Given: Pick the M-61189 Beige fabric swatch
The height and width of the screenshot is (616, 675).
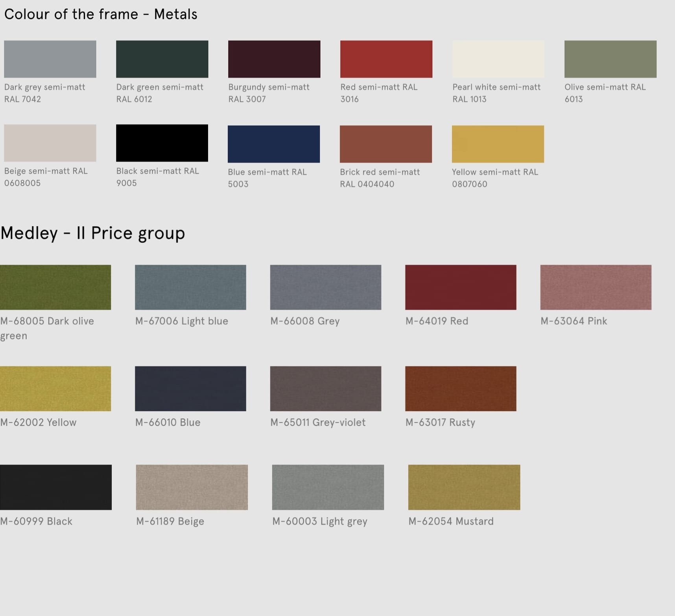Looking at the screenshot, I should [x=192, y=487].
